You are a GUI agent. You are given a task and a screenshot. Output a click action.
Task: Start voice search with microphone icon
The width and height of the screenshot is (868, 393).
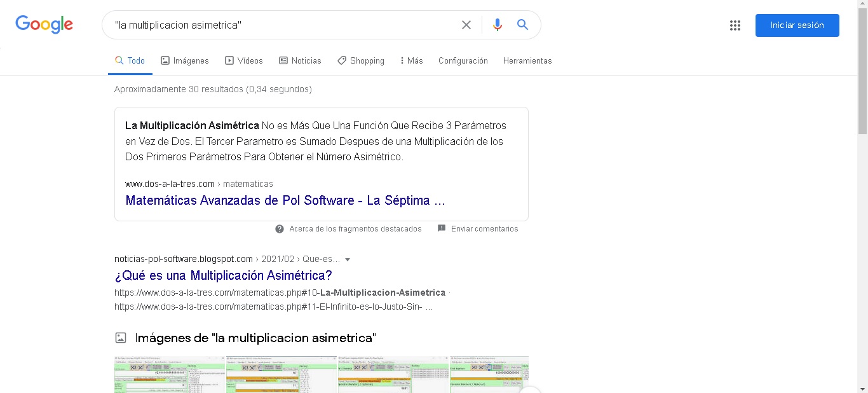tap(497, 25)
